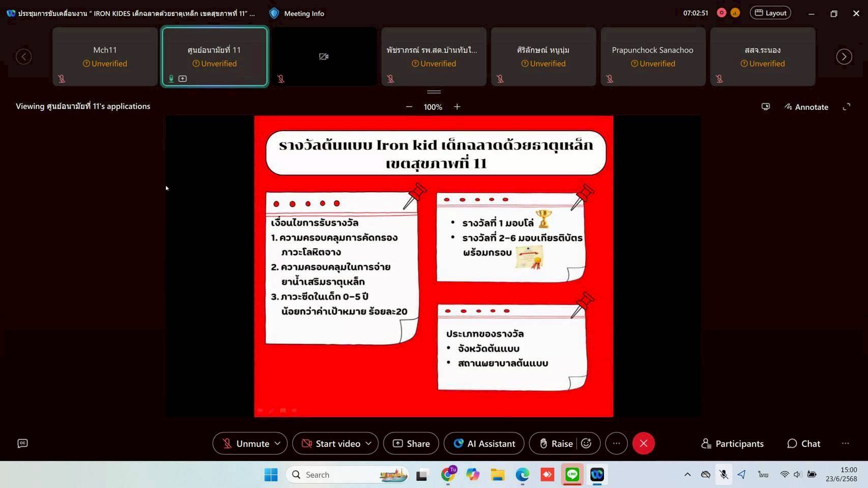
Task: Select the ศิริลักษณ์ หนูนุ่ม participant tile
Action: click(x=543, y=56)
